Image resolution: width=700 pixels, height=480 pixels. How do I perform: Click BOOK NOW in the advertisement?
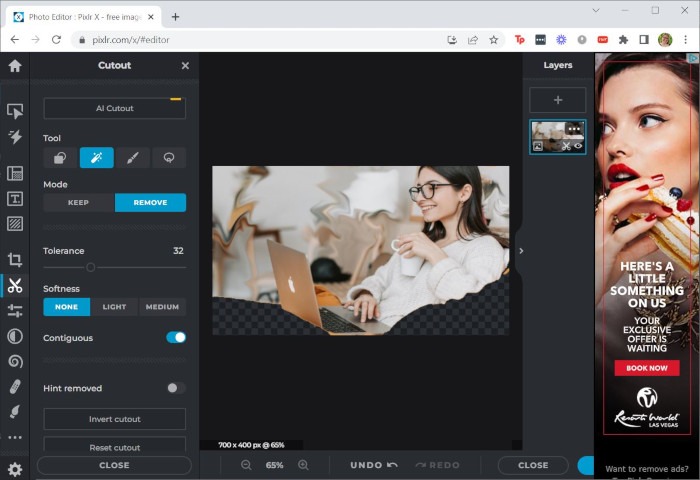[x=647, y=368]
